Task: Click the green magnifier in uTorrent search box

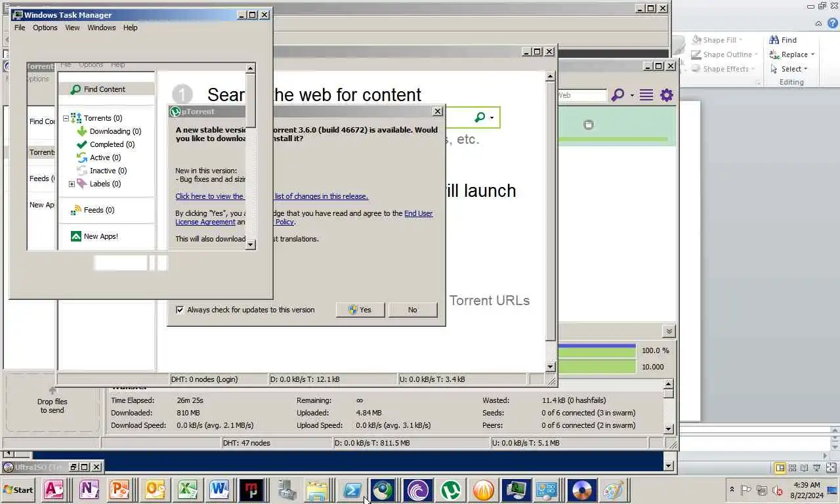Action: coord(480,117)
